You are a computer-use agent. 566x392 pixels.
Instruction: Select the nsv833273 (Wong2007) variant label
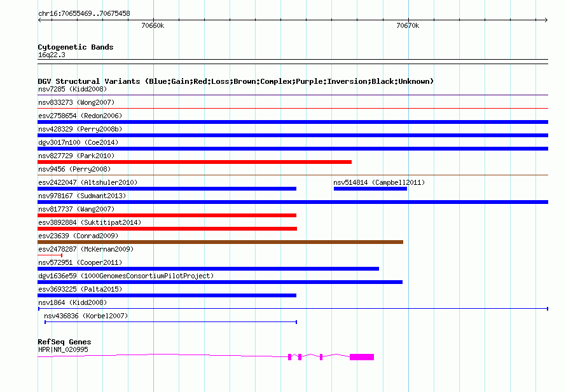coord(76,102)
